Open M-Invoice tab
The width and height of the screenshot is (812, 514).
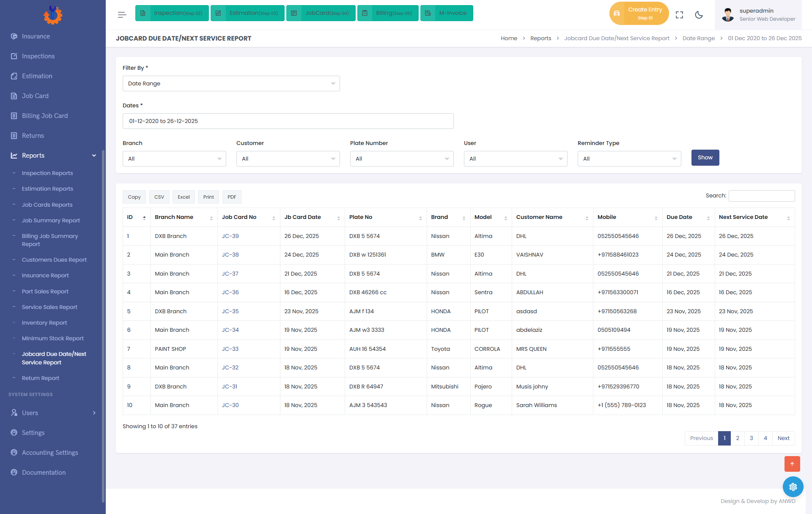pyautogui.click(x=447, y=13)
